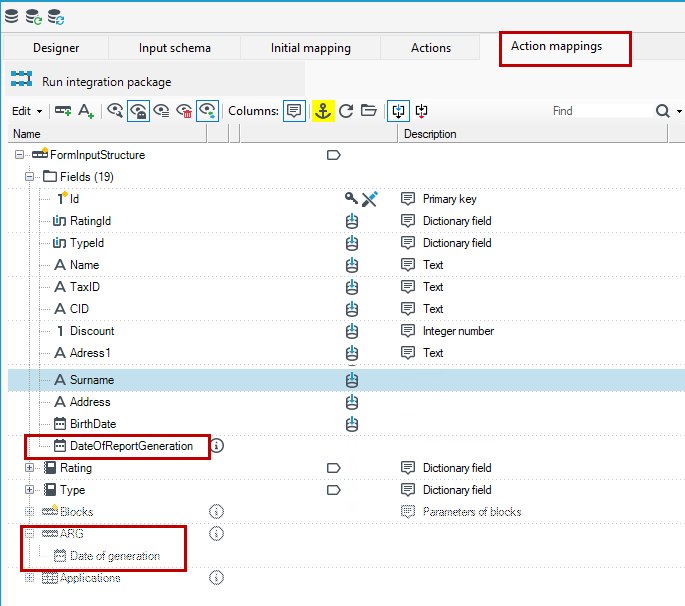Expand the Applications node
The width and height of the screenshot is (685, 606).
pyautogui.click(x=29, y=578)
